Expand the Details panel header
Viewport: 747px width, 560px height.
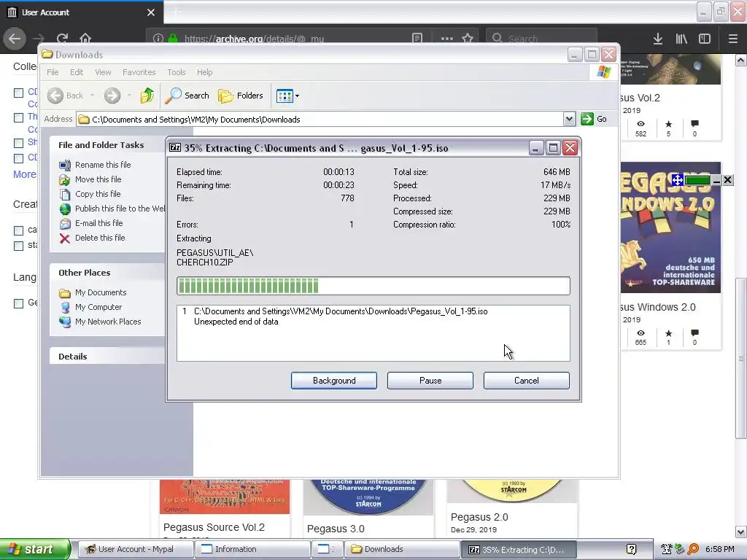tap(107, 356)
